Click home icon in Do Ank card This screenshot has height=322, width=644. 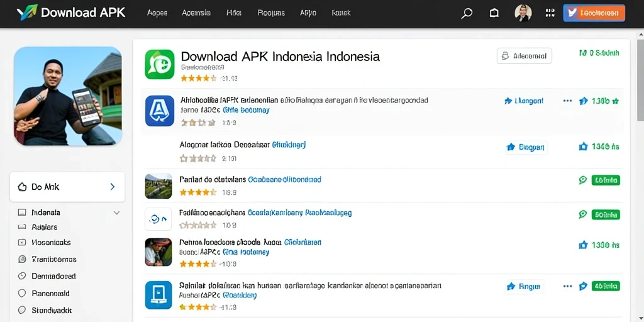point(22,187)
